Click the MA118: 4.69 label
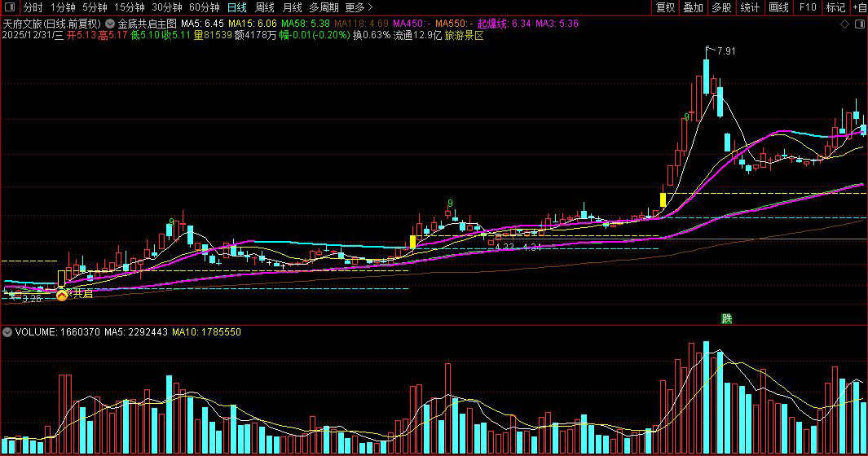Viewport: 868px width, 456px height. tap(362, 24)
